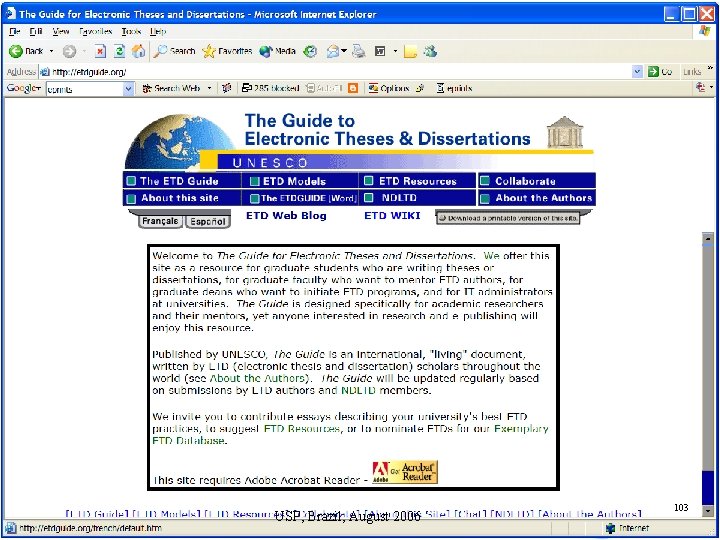Stop page loading with the Stop icon
720x540 pixels.
(100, 51)
